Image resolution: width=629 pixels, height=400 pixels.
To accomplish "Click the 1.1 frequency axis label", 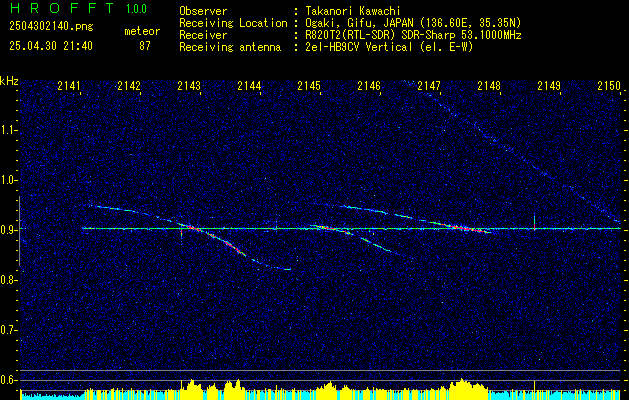I will (8, 130).
